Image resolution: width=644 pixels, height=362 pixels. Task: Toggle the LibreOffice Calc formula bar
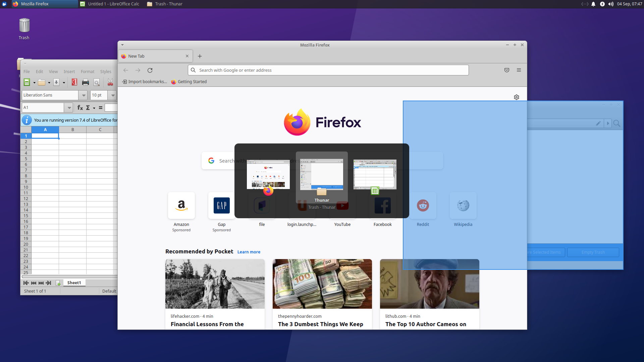(x=53, y=71)
